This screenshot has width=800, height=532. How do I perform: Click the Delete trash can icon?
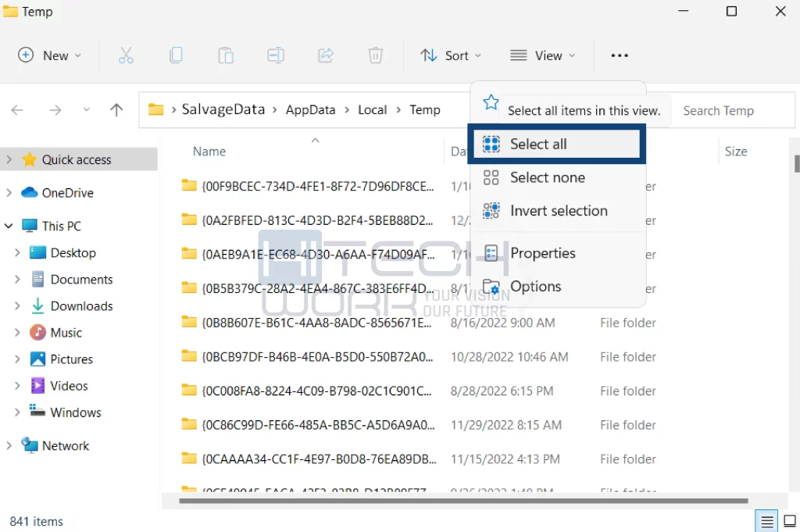click(376, 55)
